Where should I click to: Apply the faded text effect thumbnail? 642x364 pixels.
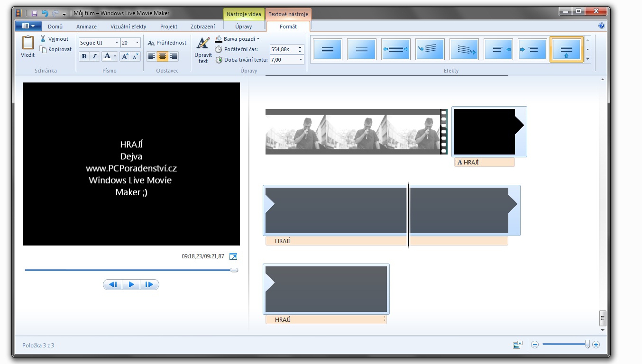(362, 49)
